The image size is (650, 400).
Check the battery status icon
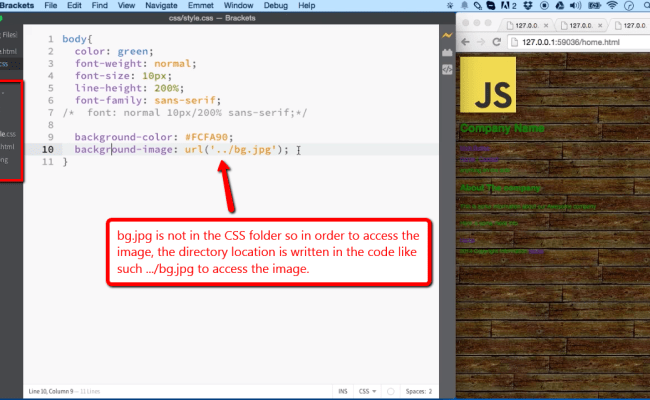point(594,5)
